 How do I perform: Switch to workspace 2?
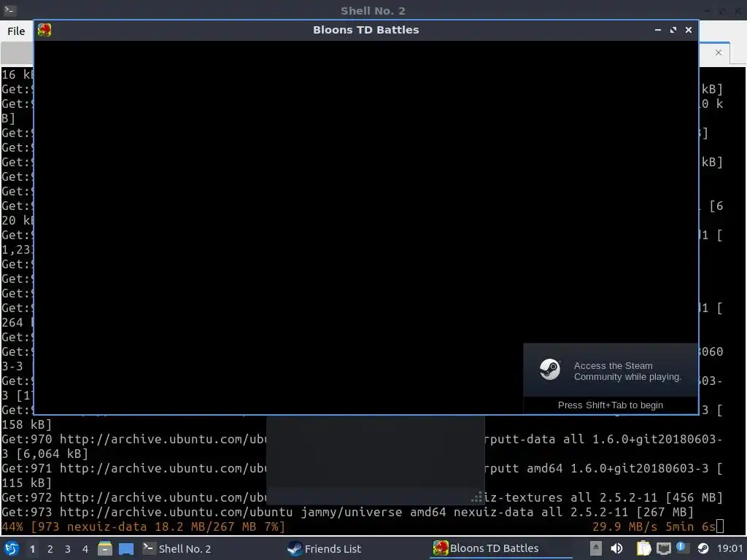[50, 549]
